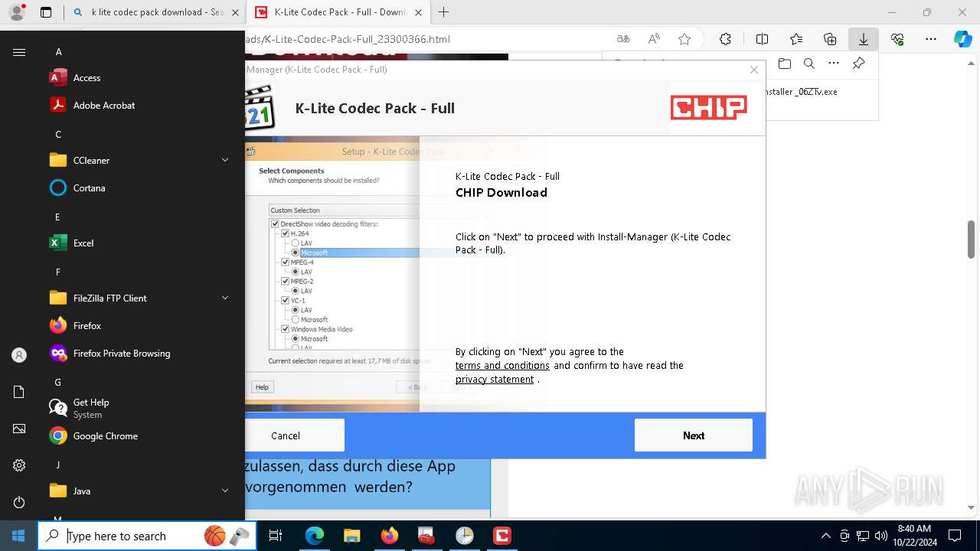This screenshot has height=551, width=980.
Task: Open the notification center icon
Action: [x=955, y=536]
